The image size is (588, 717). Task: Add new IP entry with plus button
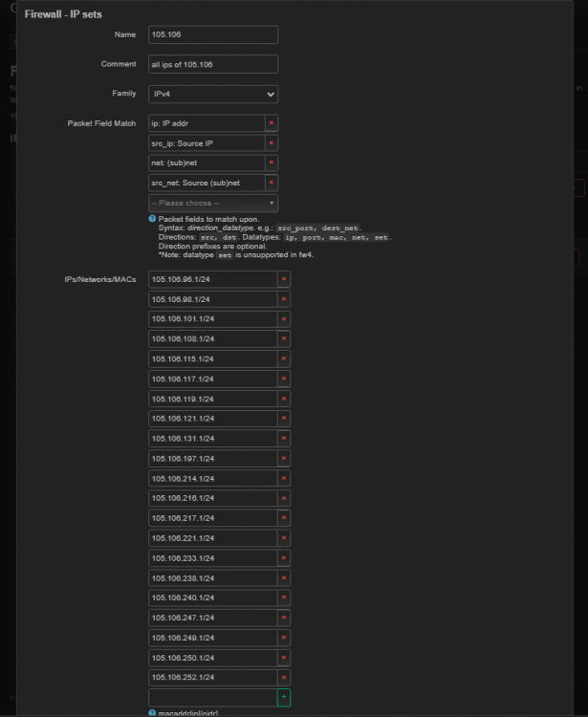[284, 697]
